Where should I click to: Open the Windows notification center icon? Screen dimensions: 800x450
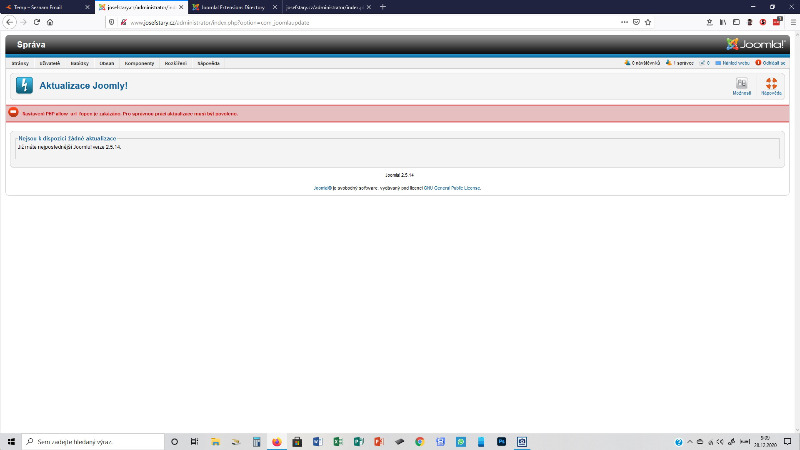point(788,441)
